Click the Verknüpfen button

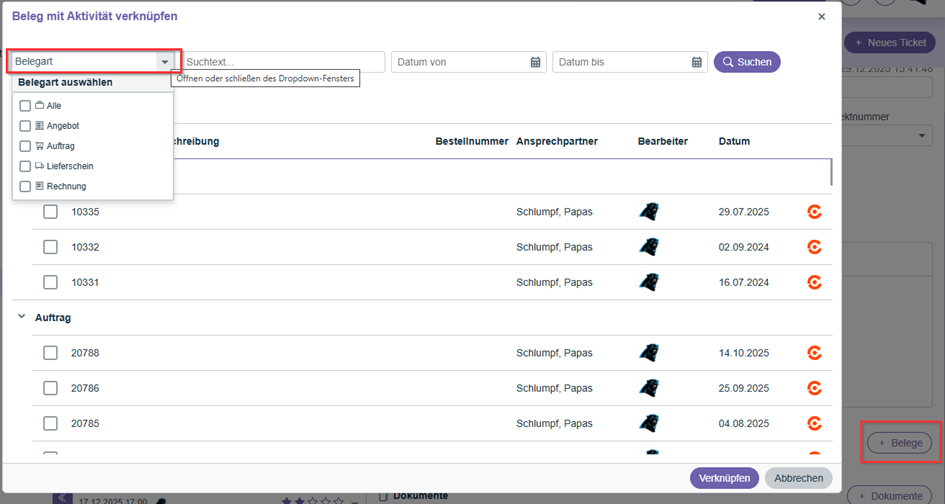724,478
